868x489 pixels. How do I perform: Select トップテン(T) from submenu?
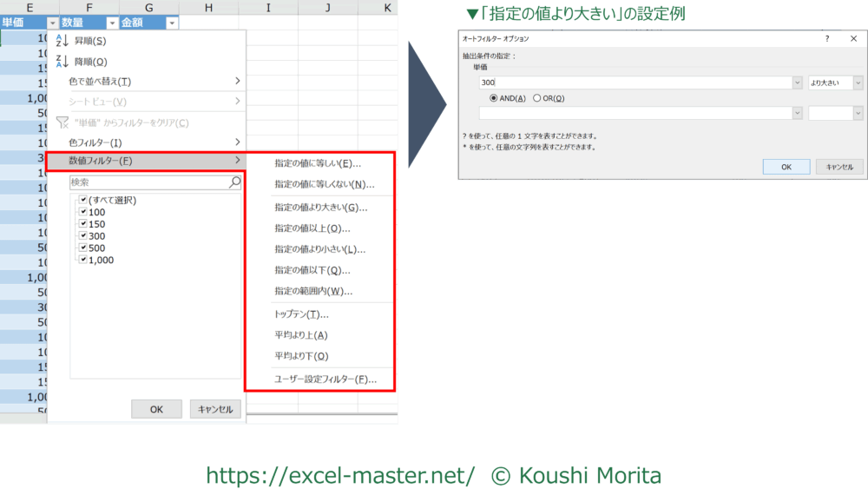point(301,314)
